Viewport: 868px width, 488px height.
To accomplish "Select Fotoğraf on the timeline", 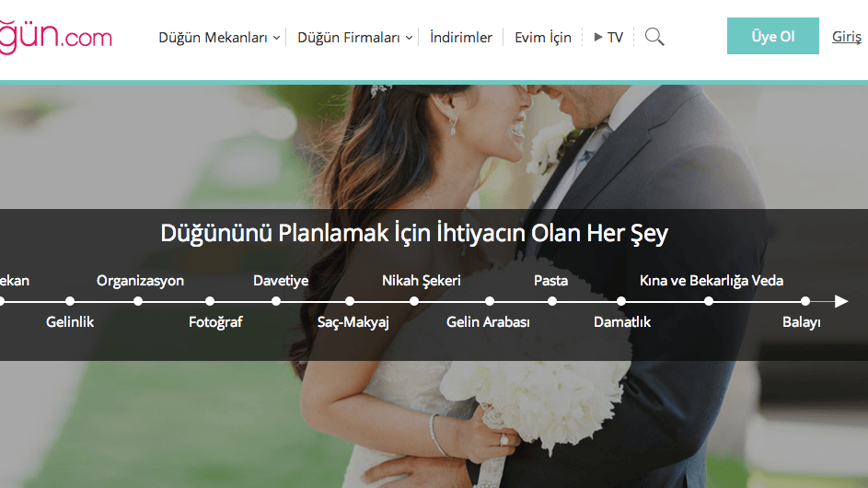I will point(215,322).
